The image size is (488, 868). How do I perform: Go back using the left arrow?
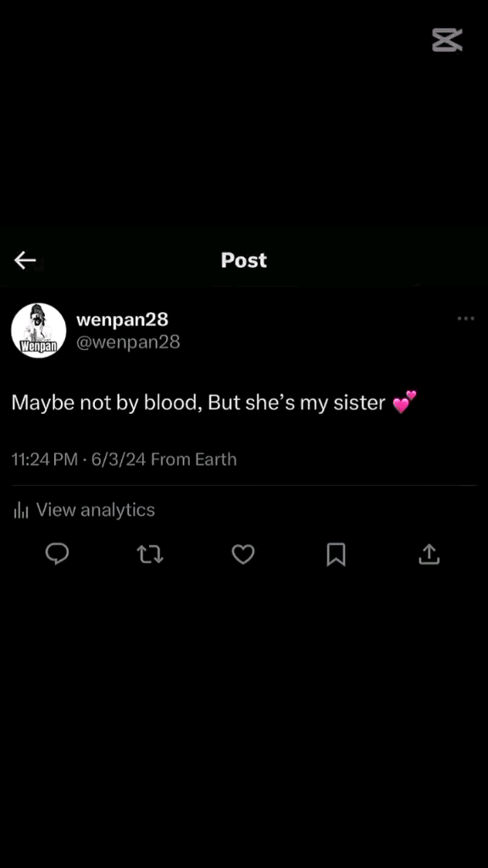tap(25, 259)
